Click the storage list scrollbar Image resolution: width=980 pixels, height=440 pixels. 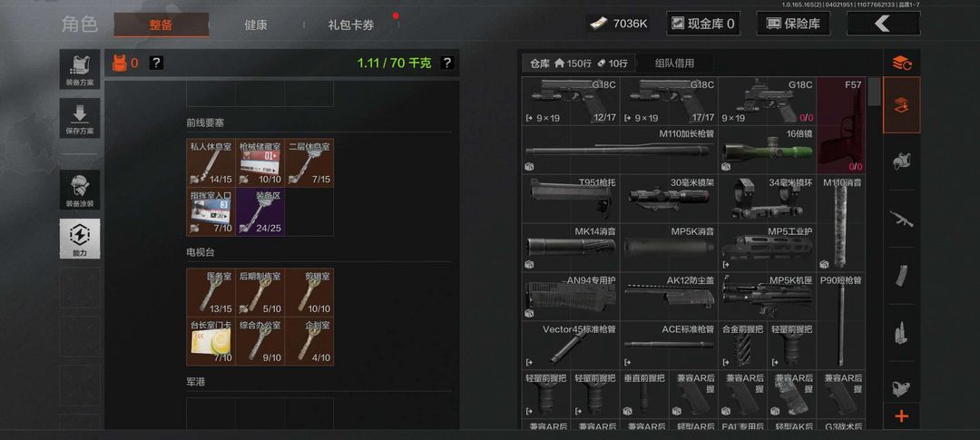pos(874,93)
